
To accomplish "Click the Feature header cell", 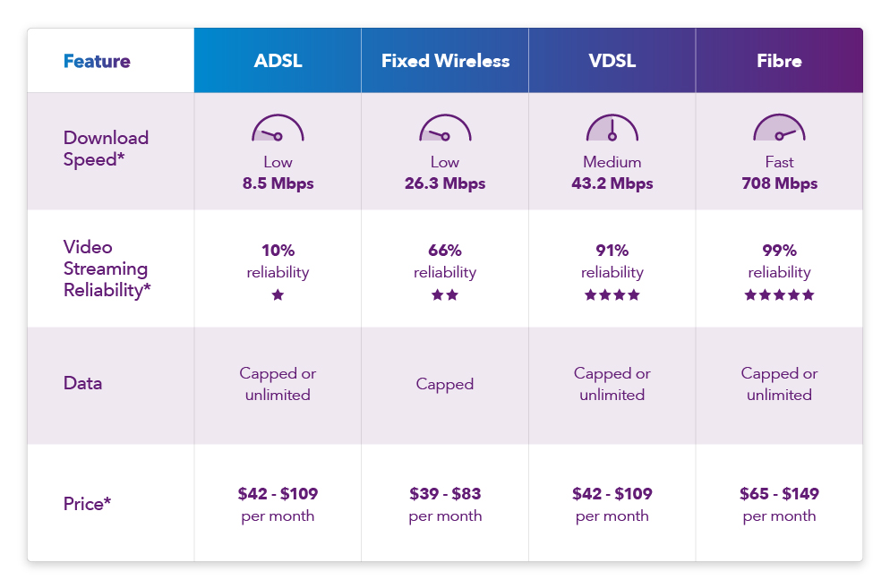I will (x=97, y=61).
